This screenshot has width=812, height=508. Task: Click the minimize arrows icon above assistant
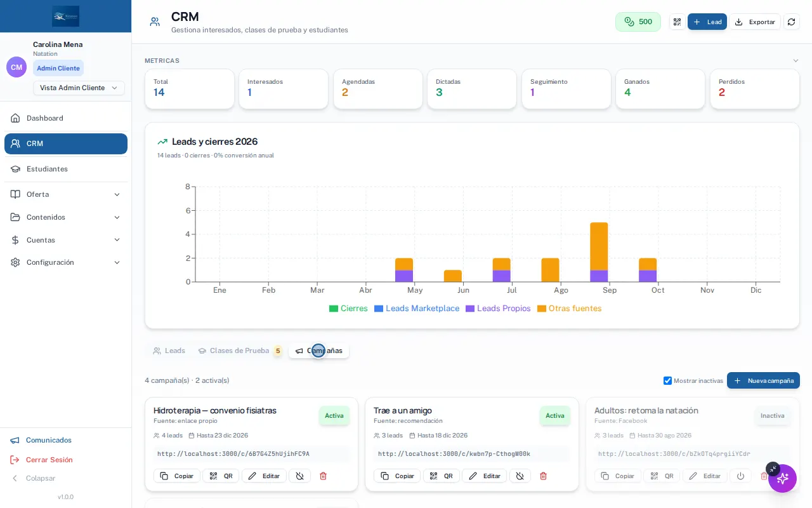pyautogui.click(x=772, y=469)
